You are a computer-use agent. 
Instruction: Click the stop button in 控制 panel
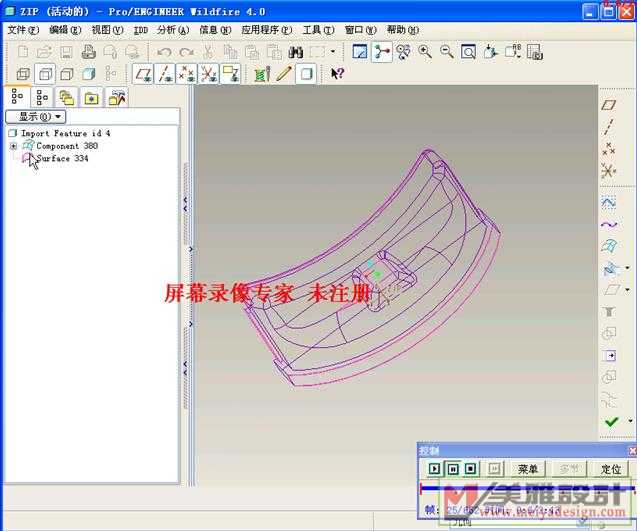coord(470,469)
